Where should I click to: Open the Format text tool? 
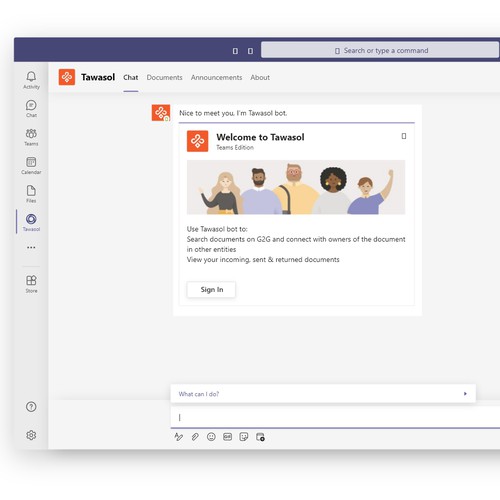[x=179, y=437]
